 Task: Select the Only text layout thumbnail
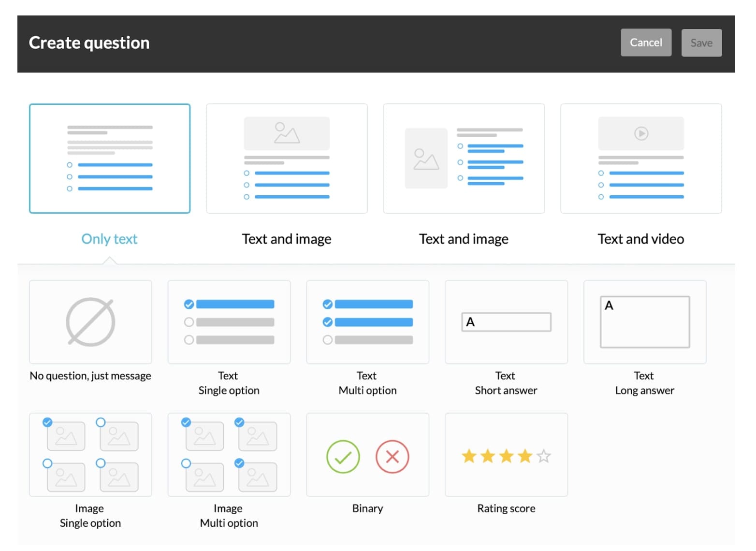(110, 159)
